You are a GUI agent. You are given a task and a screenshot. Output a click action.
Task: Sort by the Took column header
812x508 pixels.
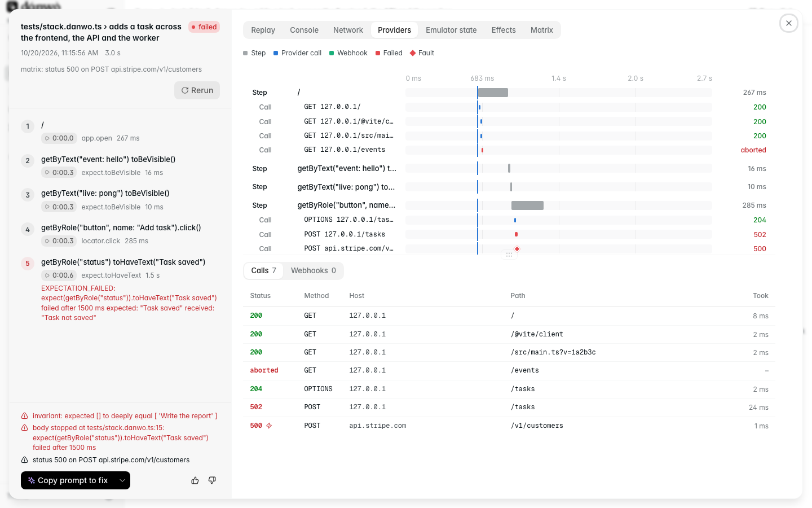(x=761, y=296)
